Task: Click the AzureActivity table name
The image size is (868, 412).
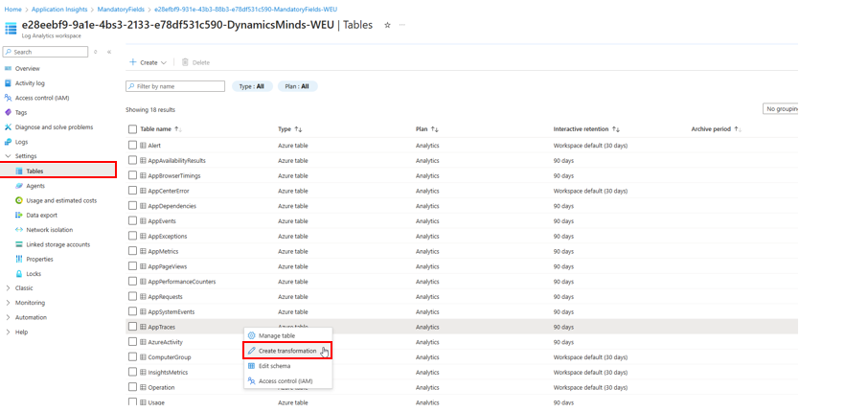Action: (x=165, y=342)
